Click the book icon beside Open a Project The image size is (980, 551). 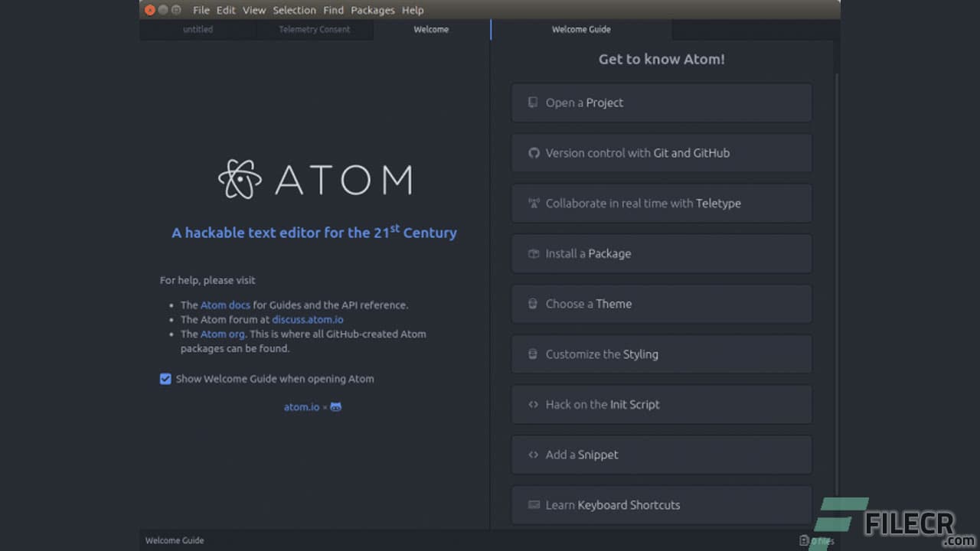pos(533,102)
